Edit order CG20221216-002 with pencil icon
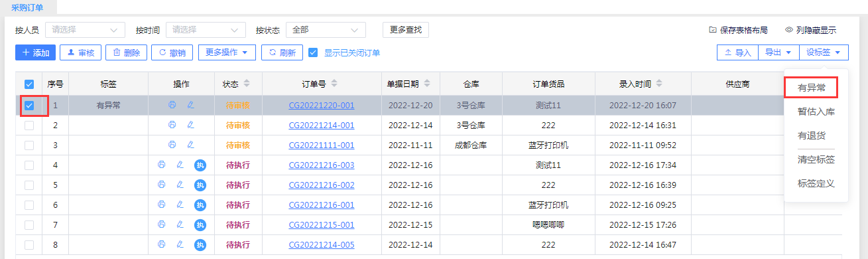The width and height of the screenshot is (868, 259). tap(180, 185)
